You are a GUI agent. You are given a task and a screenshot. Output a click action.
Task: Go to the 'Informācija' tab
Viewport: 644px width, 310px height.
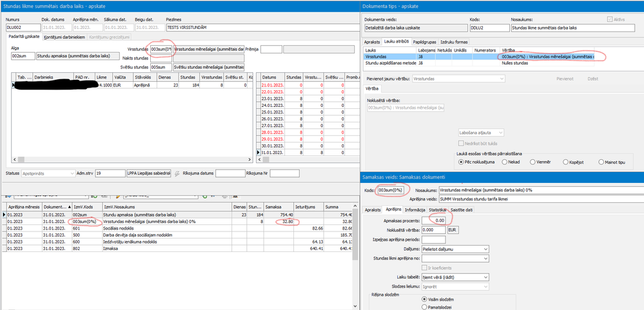tap(416, 209)
